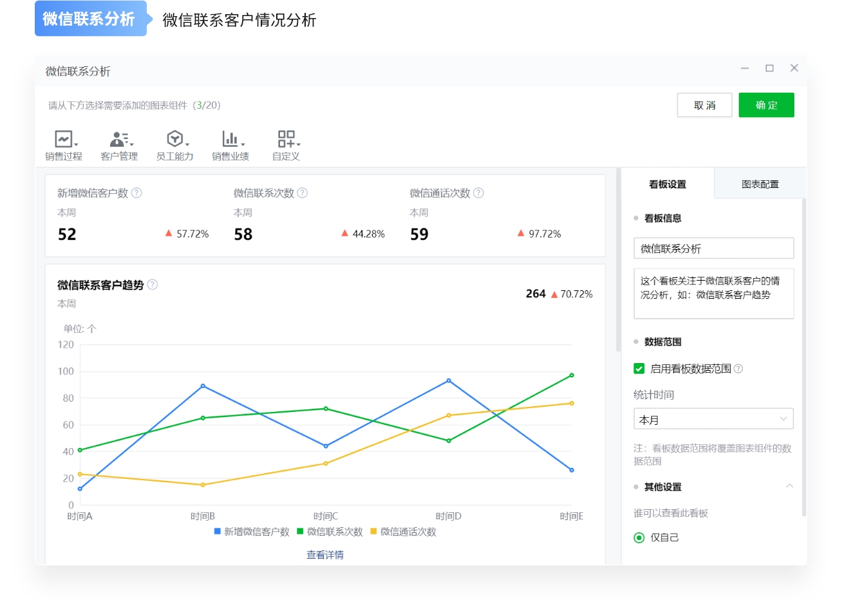Click the help icon beside 启用看板数据范围
The width and height of the screenshot is (842, 616).
click(738, 369)
